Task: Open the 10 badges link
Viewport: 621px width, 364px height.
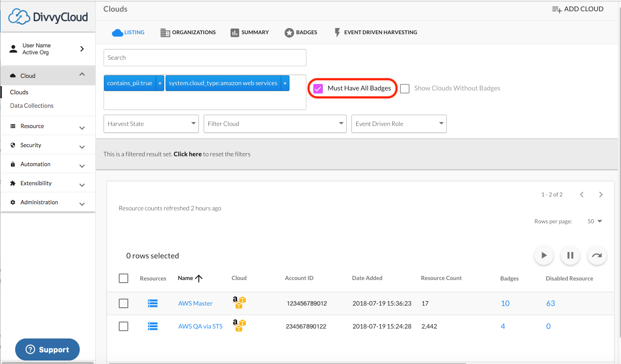Action: (x=505, y=303)
